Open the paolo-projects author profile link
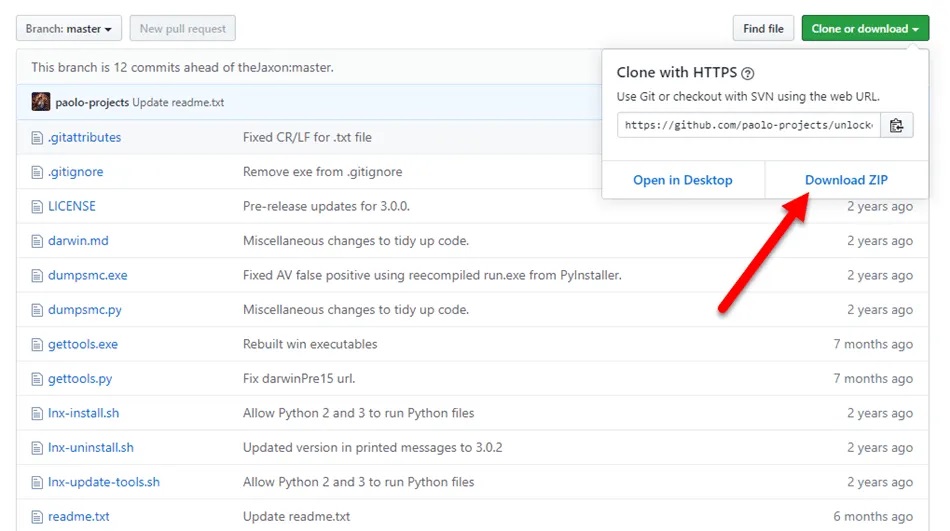The width and height of the screenshot is (950, 531). pyautogui.click(x=93, y=102)
